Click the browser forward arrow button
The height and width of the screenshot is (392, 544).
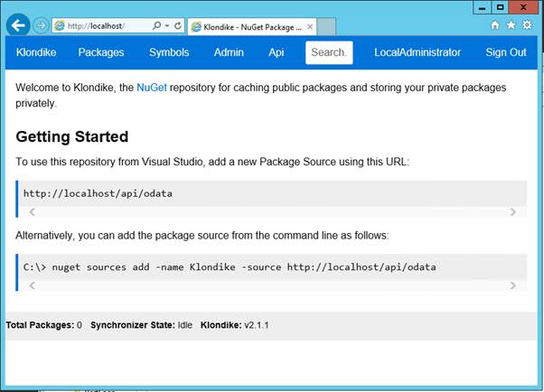point(41,25)
